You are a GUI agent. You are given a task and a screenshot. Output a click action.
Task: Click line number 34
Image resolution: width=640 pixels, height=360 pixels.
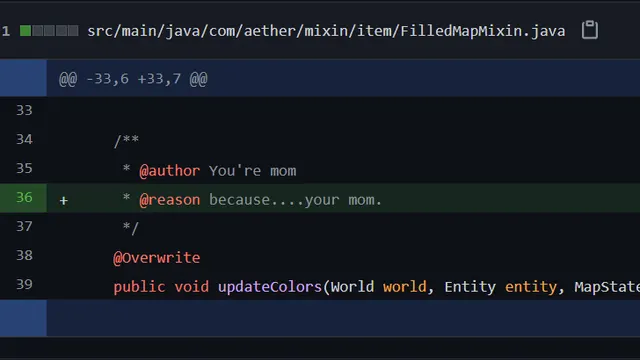[x=24, y=139]
